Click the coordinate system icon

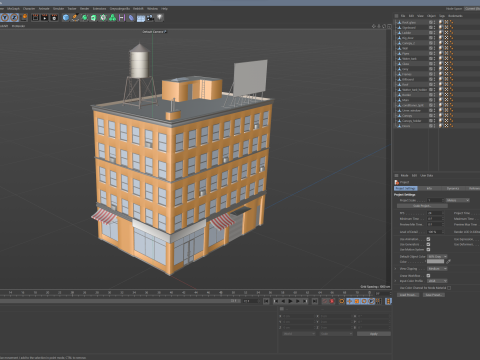coord(24,18)
